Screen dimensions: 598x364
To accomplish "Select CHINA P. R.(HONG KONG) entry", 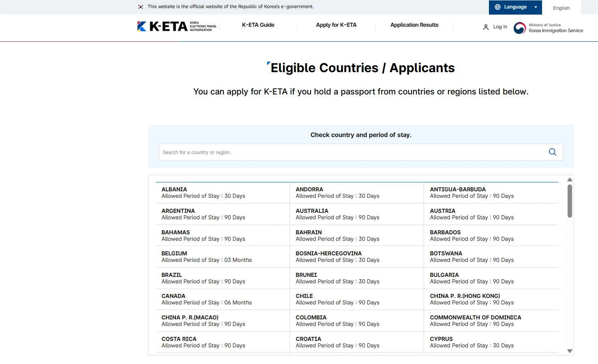I will (491, 299).
